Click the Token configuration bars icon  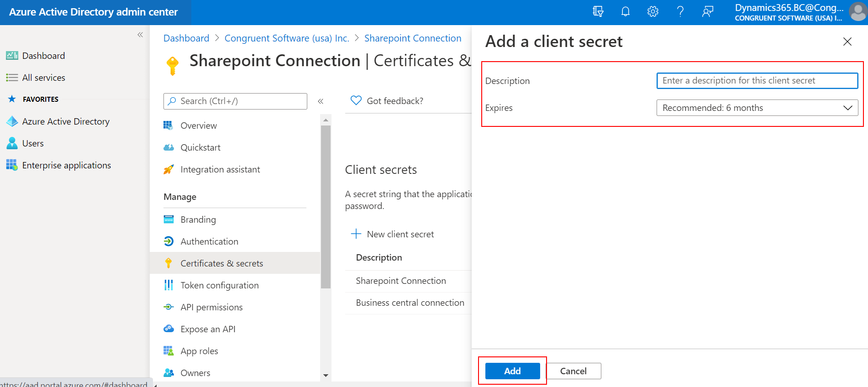168,285
